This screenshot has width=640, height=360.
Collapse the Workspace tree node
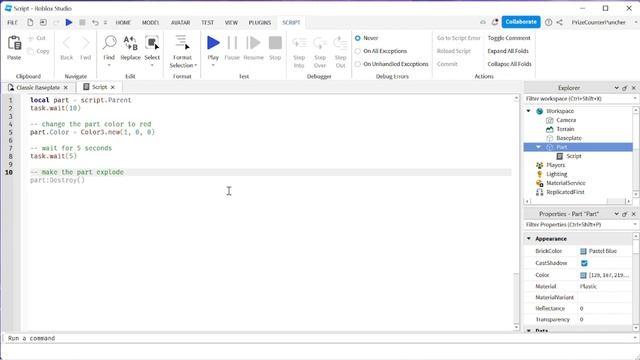pyautogui.click(x=529, y=111)
